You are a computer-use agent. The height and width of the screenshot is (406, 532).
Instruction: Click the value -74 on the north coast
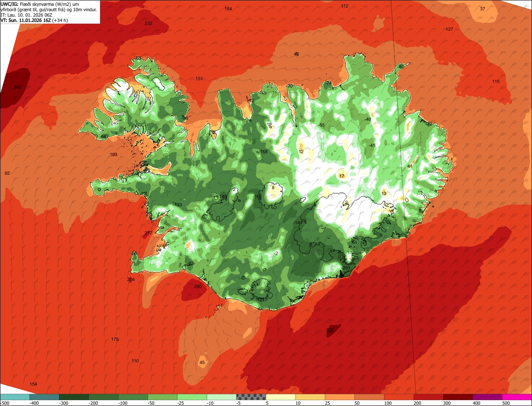(x=328, y=83)
